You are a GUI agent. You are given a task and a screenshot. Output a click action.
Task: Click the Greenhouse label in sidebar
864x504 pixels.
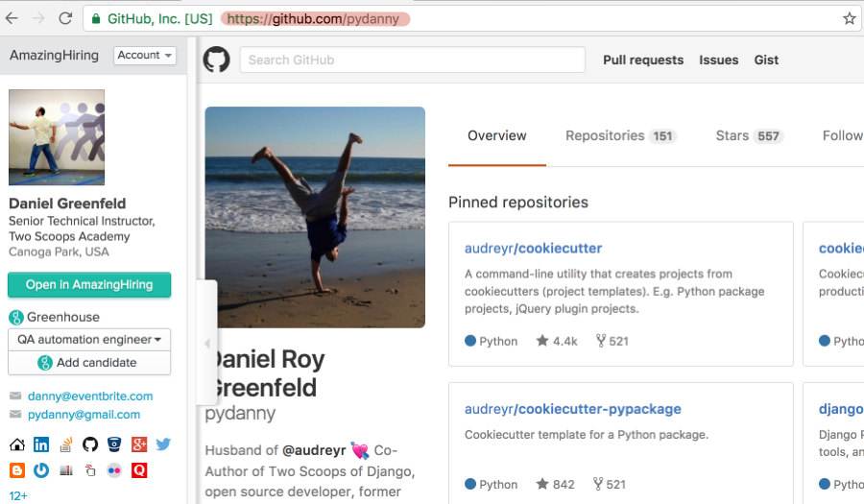63,317
